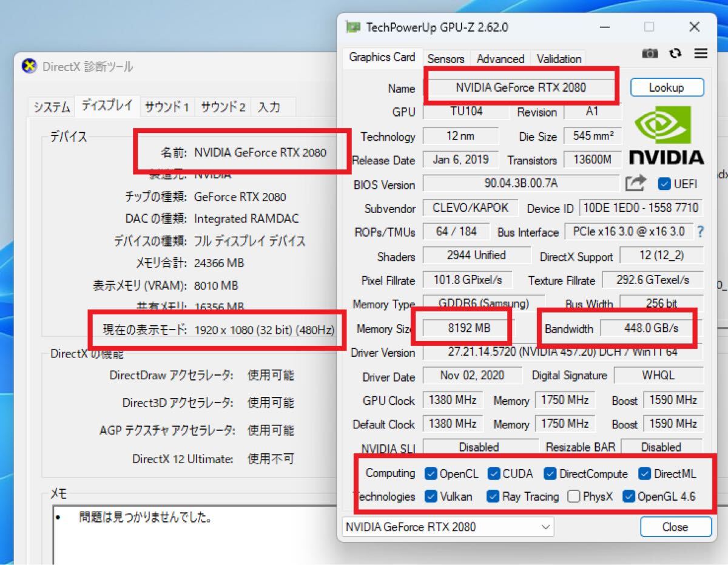The height and width of the screenshot is (565, 728).
Task: Minimize the GPU-Z window
Action: tap(605, 27)
